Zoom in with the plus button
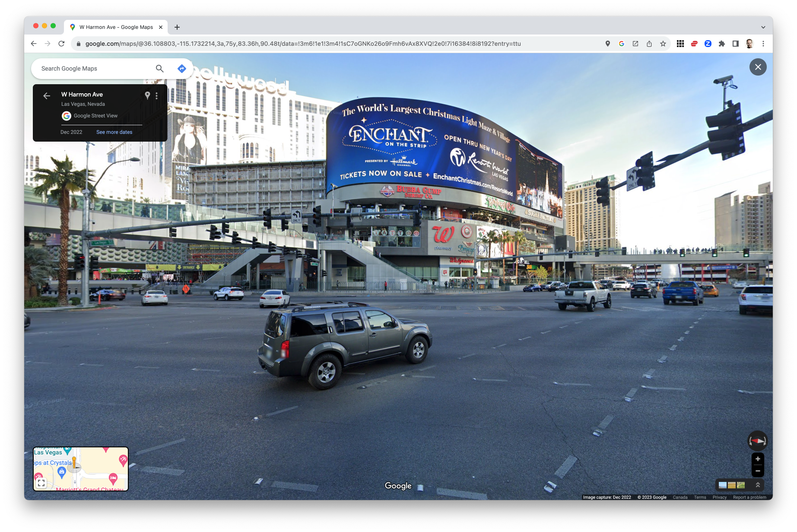Image resolution: width=797 pixels, height=532 pixels. click(x=758, y=459)
